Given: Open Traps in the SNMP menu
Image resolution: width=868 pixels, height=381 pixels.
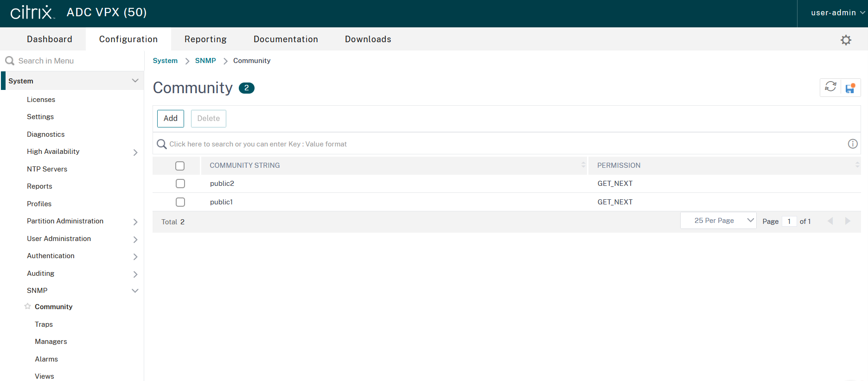Looking at the screenshot, I should [x=44, y=324].
